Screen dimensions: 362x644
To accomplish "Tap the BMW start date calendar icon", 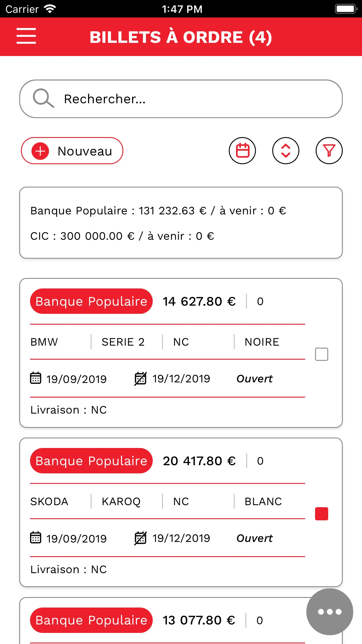I will (36, 378).
